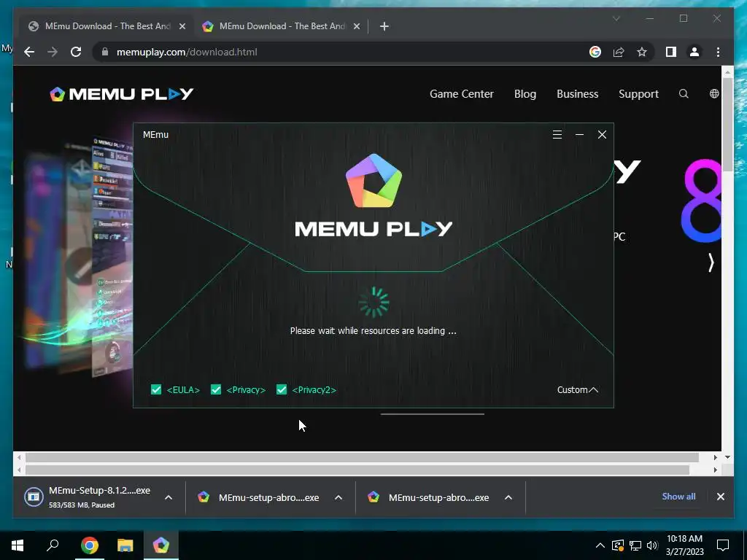Expand options for first MEmu-setup-abro download
747x560 pixels.
[x=338, y=497]
